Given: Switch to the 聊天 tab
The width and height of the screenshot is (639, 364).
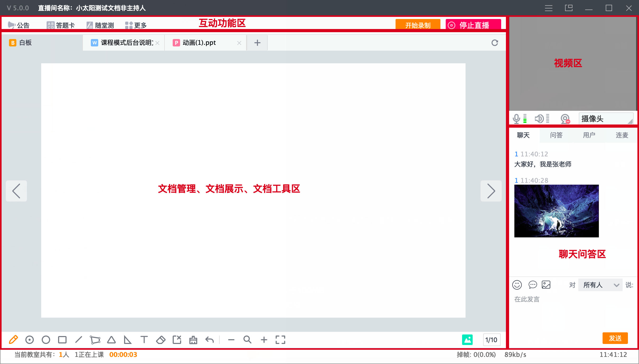Looking at the screenshot, I should (523, 135).
